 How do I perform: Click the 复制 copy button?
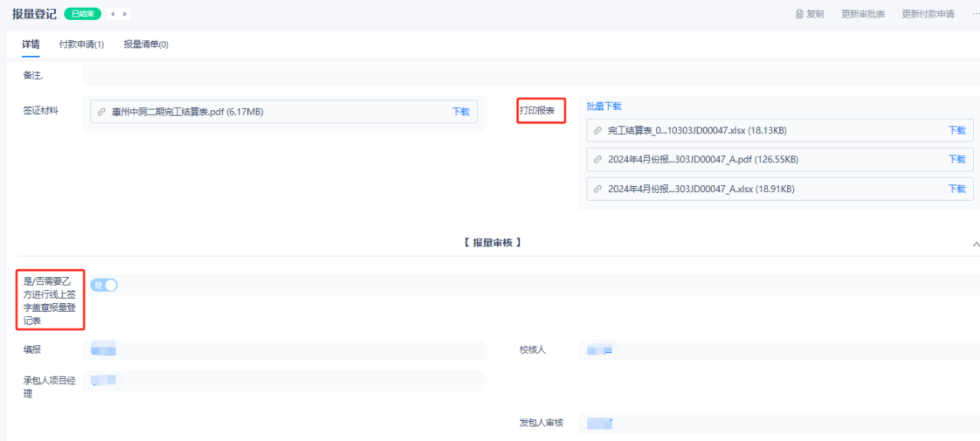coord(810,14)
